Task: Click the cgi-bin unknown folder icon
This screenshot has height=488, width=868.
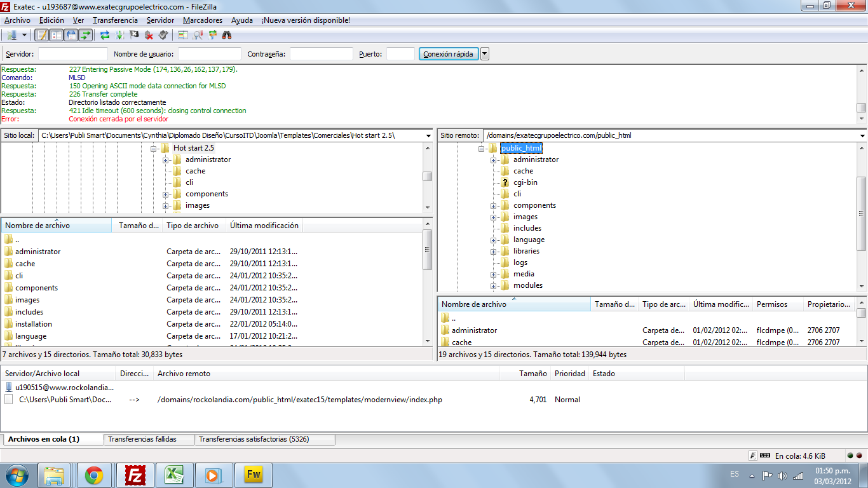Action: 505,182
